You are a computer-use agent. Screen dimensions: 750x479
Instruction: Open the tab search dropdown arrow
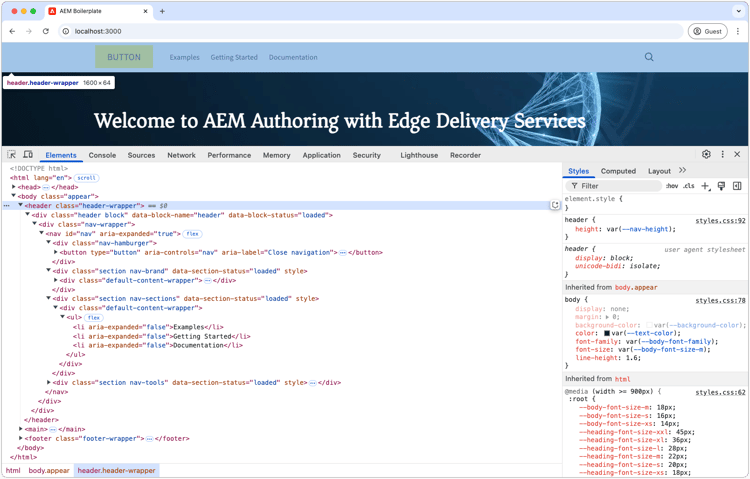pos(738,11)
